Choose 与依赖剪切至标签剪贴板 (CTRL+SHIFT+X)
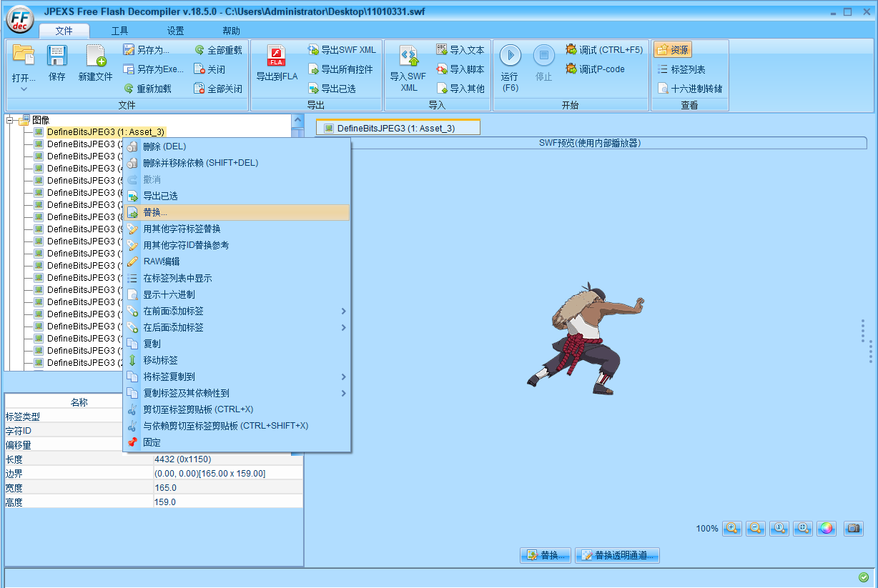 (237, 426)
